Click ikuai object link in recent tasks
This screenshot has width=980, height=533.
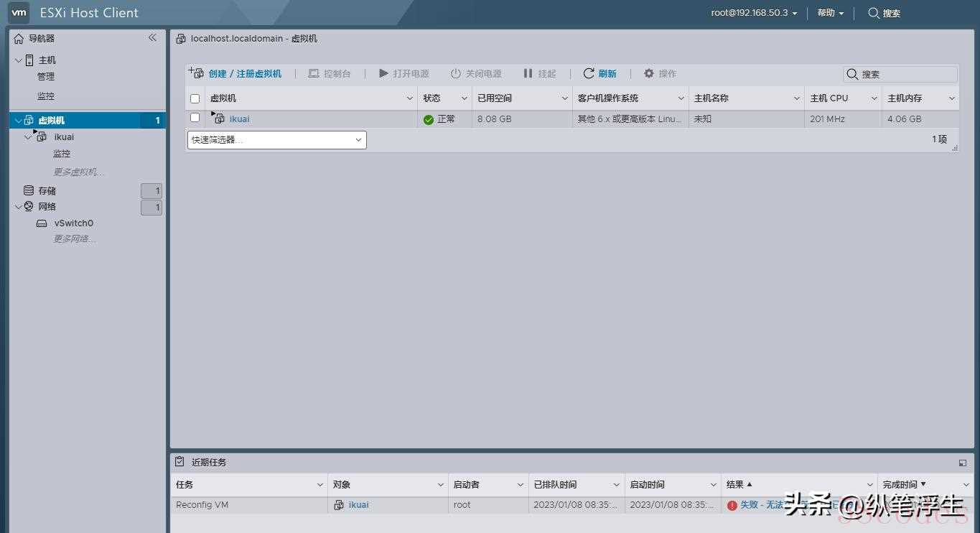(358, 505)
